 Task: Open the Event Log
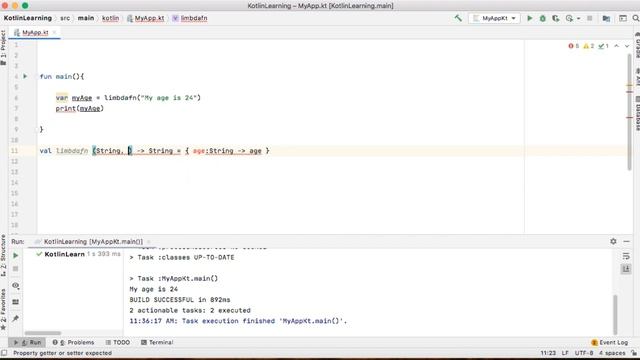click(x=609, y=342)
